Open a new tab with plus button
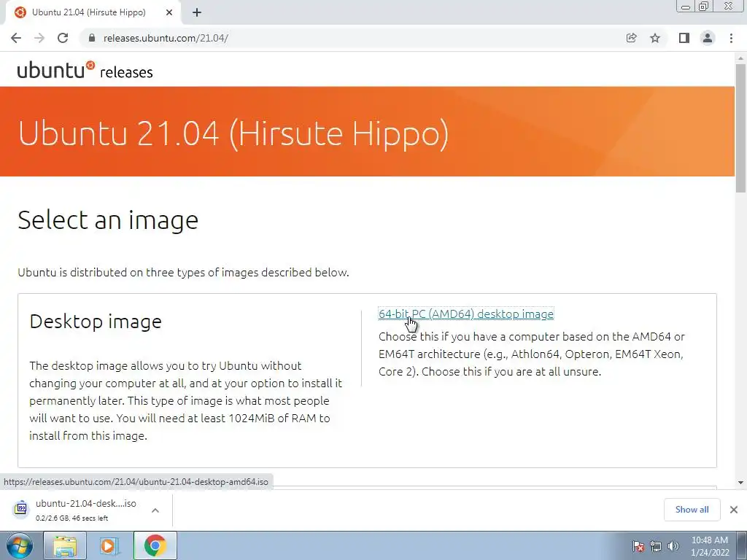 tap(197, 12)
